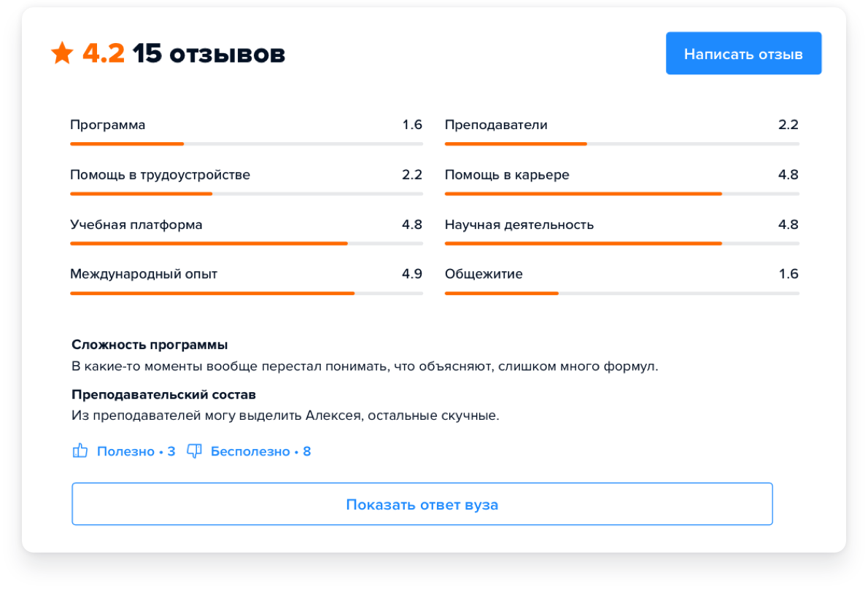Screen dimensions: 868x589
Task: Click the Научная деятельность rating bar
Action: (x=621, y=243)
